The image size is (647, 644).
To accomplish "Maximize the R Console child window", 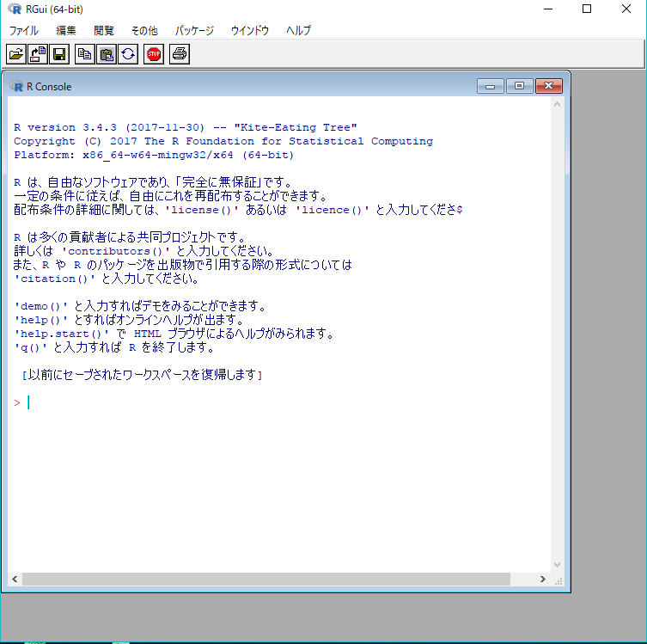I will pos(519,86).
